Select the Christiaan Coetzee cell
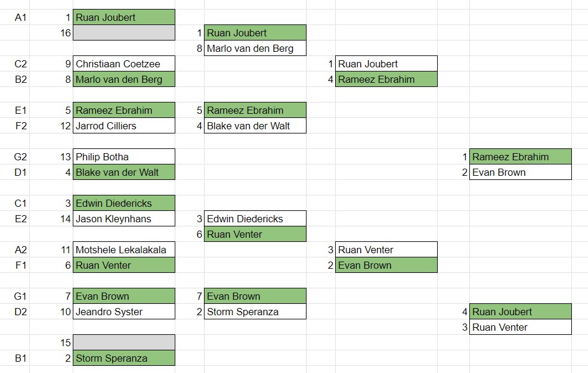The width and height of the screenshot is (588, 373). coord(124,64)
